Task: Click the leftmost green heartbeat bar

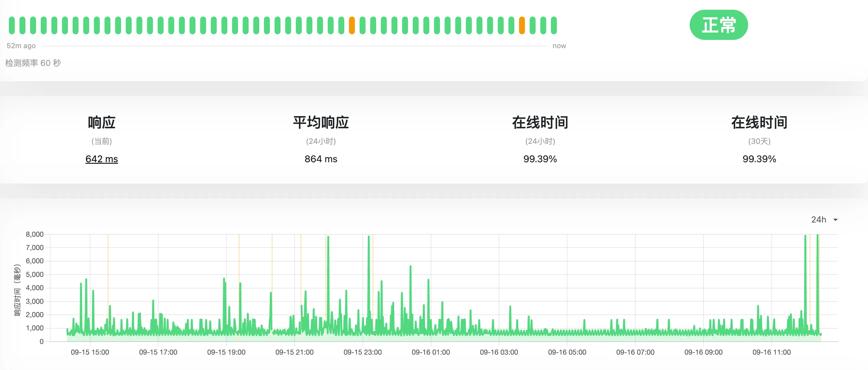Action: 12,25
